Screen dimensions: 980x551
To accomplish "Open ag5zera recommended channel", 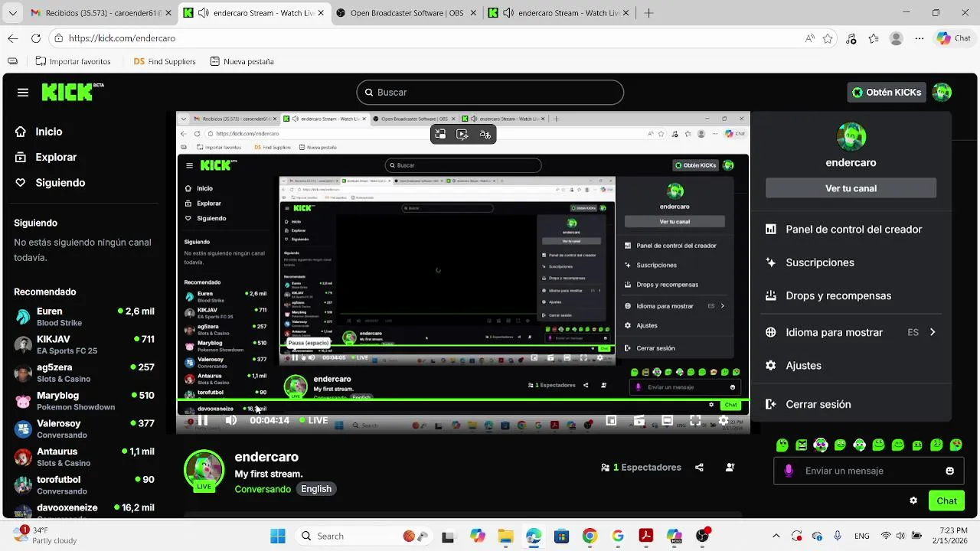I will [85, 373].
